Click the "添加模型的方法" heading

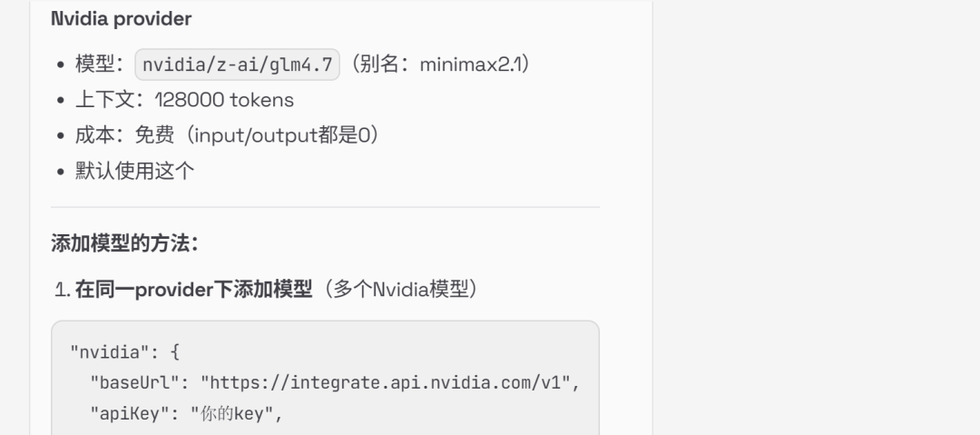[x=124, y=243]
